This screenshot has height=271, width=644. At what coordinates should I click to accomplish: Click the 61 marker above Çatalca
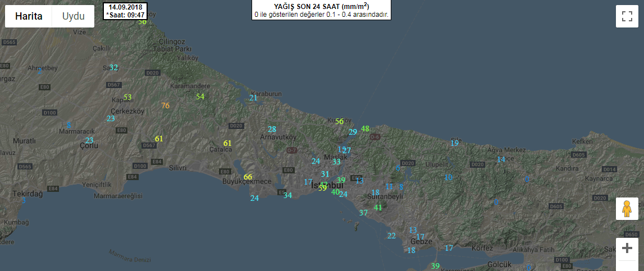tap(227, 143)
